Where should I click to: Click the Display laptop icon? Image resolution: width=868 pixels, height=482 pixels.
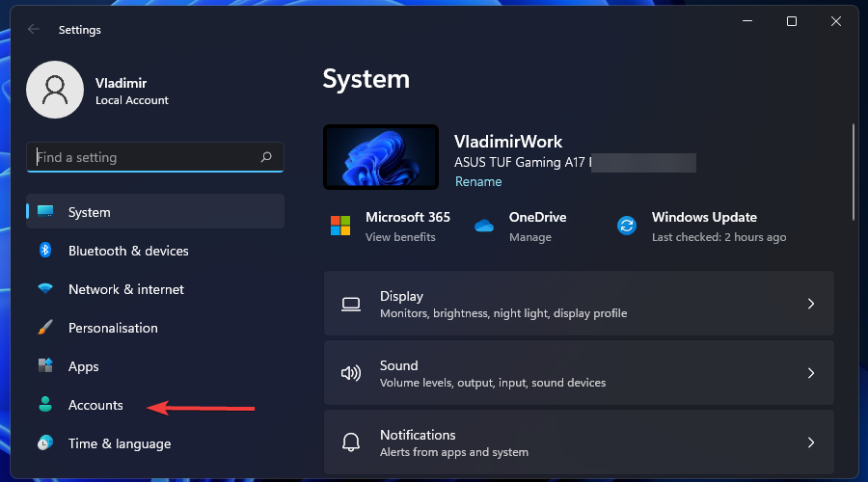351,304
